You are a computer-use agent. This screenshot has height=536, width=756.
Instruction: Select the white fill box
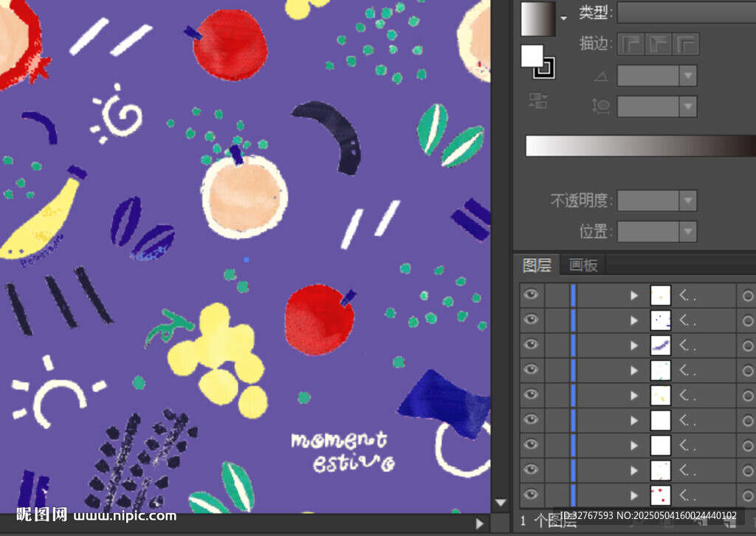point(532,56)
